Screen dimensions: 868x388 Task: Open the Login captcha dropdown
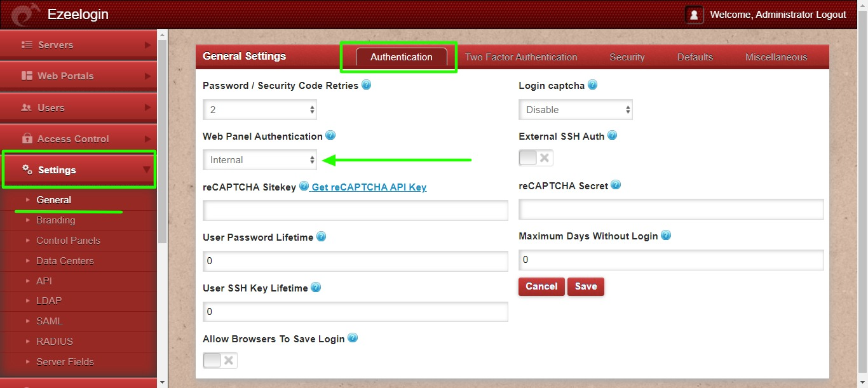576,109
